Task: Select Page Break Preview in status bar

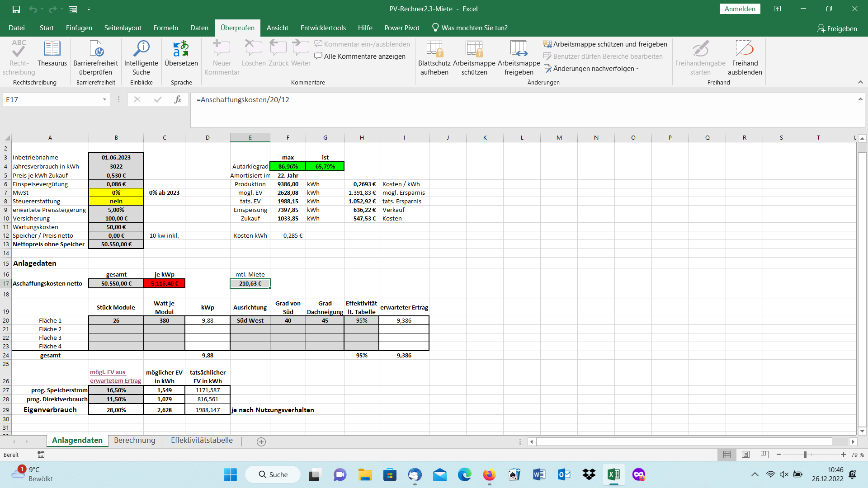Action: 764,455
